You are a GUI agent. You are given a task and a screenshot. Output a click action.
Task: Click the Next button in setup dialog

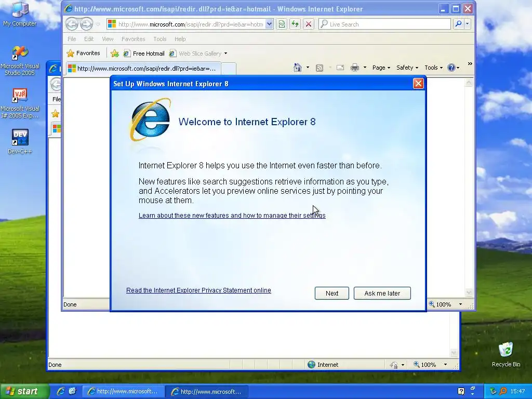coord(331,293)
